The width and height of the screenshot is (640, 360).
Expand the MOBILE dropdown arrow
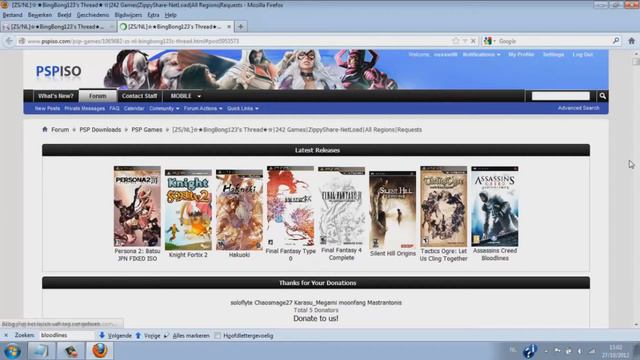pos(199,96)
